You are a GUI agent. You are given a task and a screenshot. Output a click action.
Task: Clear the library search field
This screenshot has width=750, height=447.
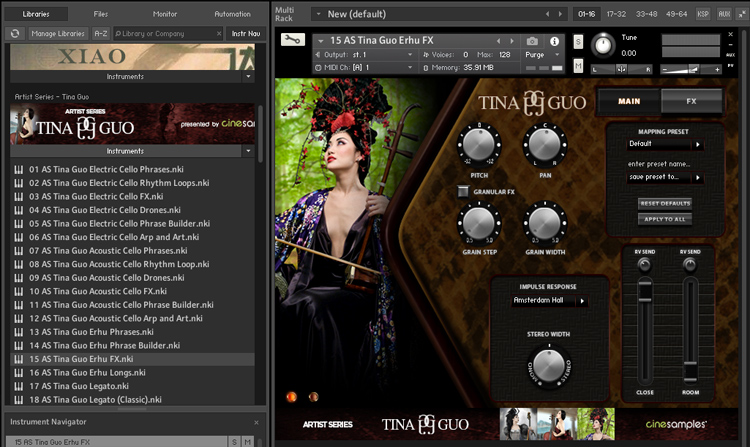(x=219, y=33)
